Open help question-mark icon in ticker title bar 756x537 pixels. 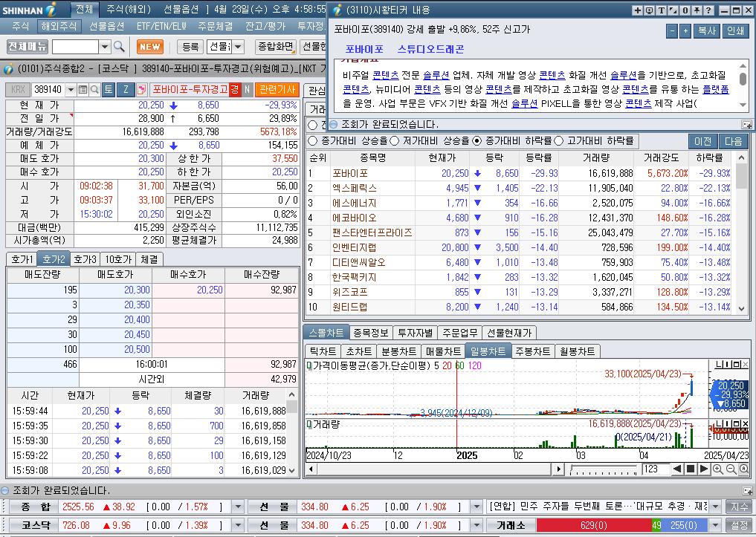(708, 10)
